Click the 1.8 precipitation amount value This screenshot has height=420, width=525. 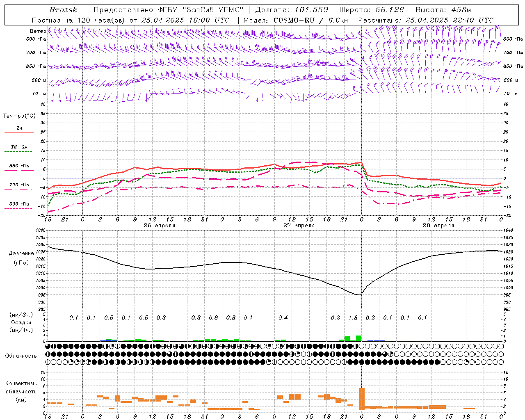point(353,318)
